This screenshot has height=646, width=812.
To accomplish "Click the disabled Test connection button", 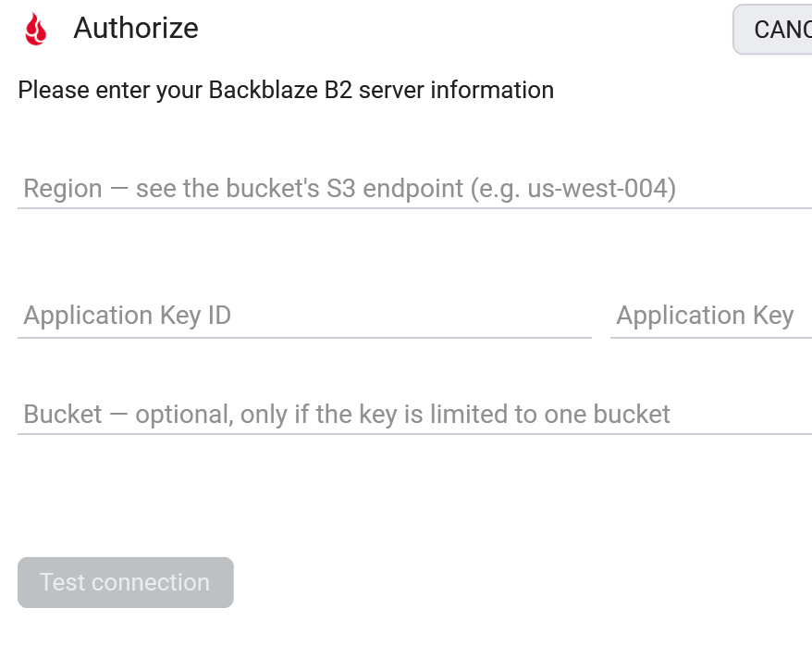I will point(126,582).
